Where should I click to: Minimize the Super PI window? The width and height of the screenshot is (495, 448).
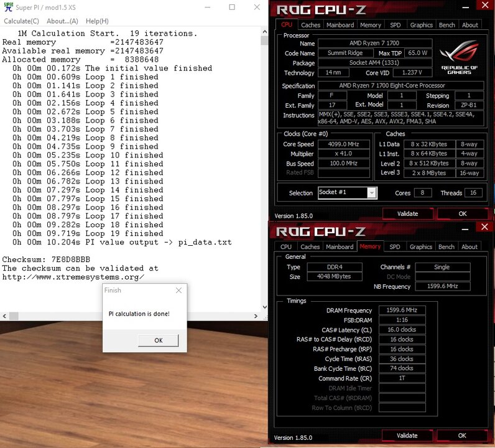click(208, 7)
